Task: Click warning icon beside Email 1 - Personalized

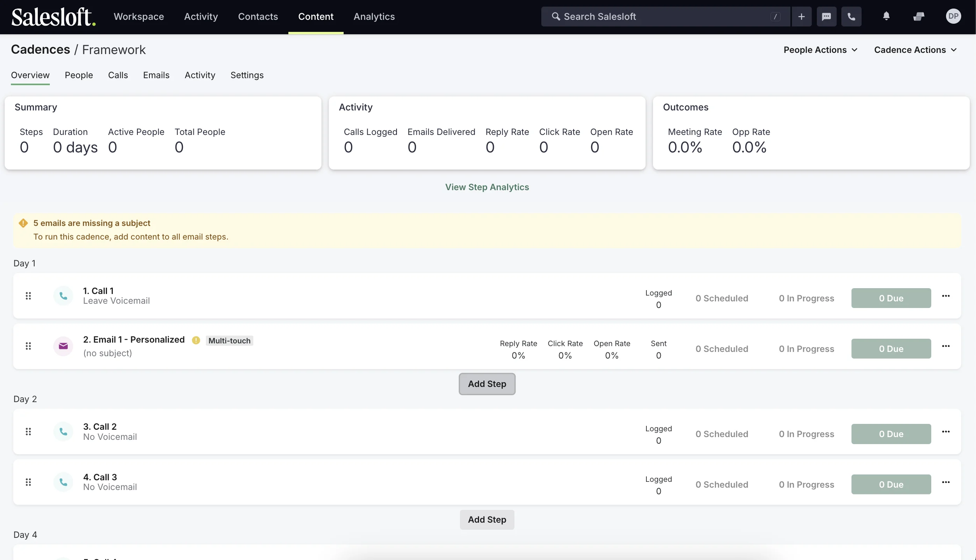Action: [196, 340]
